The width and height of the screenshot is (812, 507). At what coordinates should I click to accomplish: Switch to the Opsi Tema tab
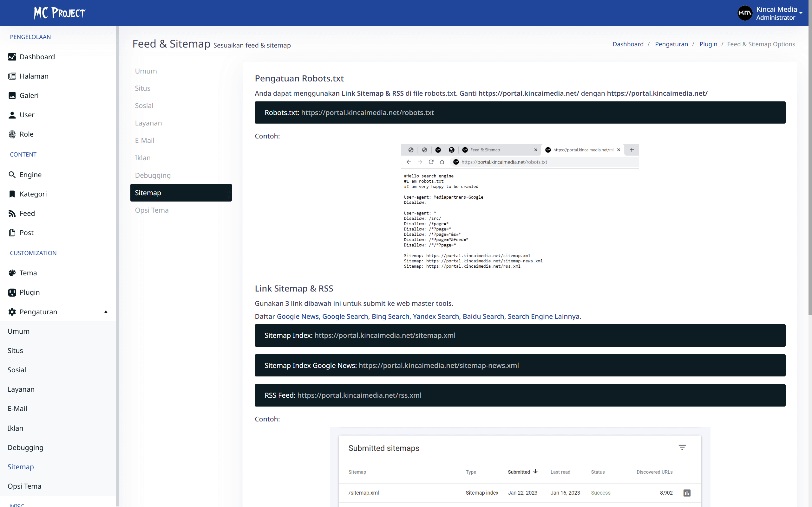pyautogui.click(x=152, y=210)
